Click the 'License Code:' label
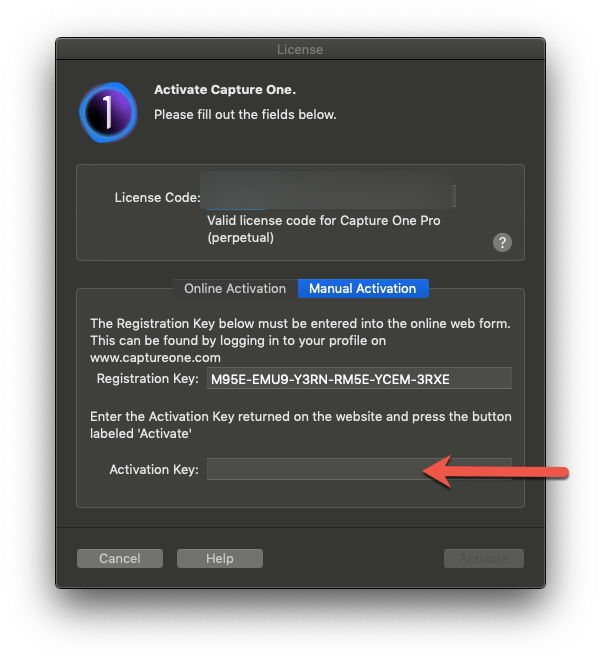 tap(157, 197)
